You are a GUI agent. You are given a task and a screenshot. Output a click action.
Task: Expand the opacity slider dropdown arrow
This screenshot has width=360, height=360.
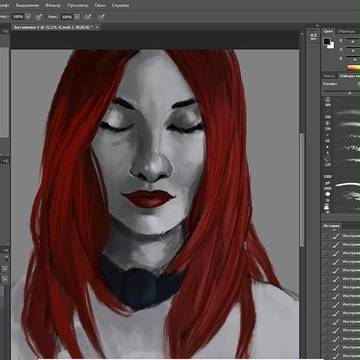click(28, 17)
